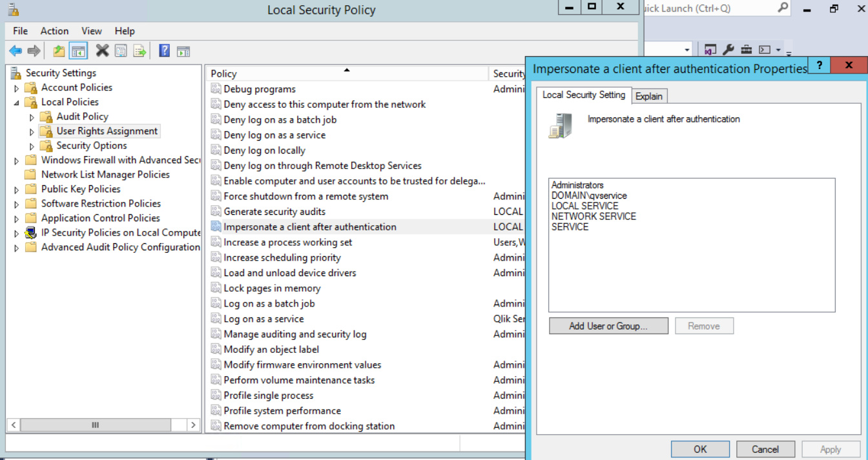The image size is (868, 460).
Task: Open Properties via the toolbar icon
Action: 121,51
